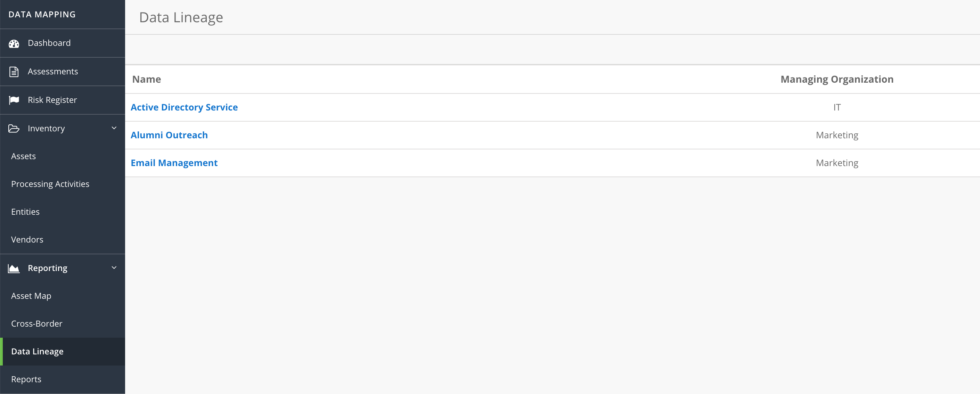Click the Reporting chart icon
This screenshot has width=980, height=394.
point(14,268)
